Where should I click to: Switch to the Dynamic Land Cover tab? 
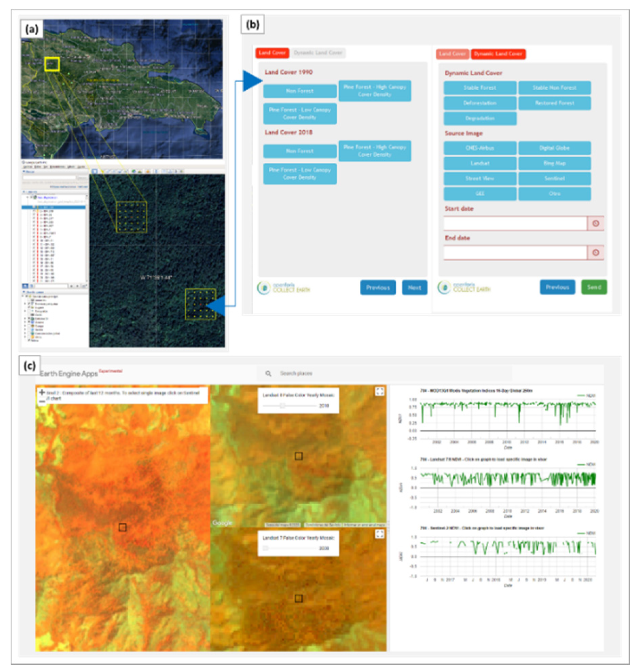pos(318,53)
